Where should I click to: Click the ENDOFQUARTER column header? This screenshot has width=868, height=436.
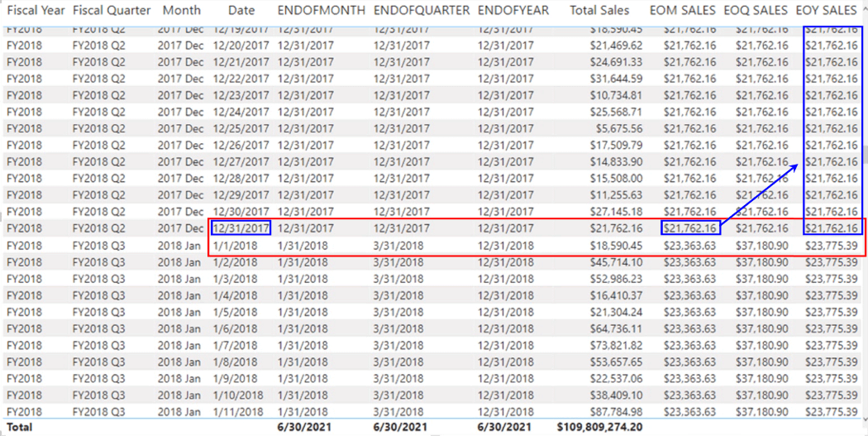[422, 11]
